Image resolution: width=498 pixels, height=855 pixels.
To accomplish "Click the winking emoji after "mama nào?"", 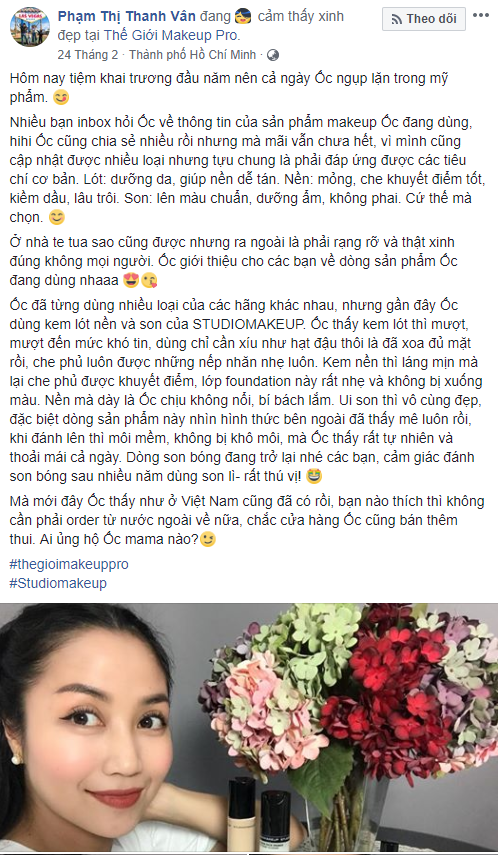I will click(x=208, y=540).
